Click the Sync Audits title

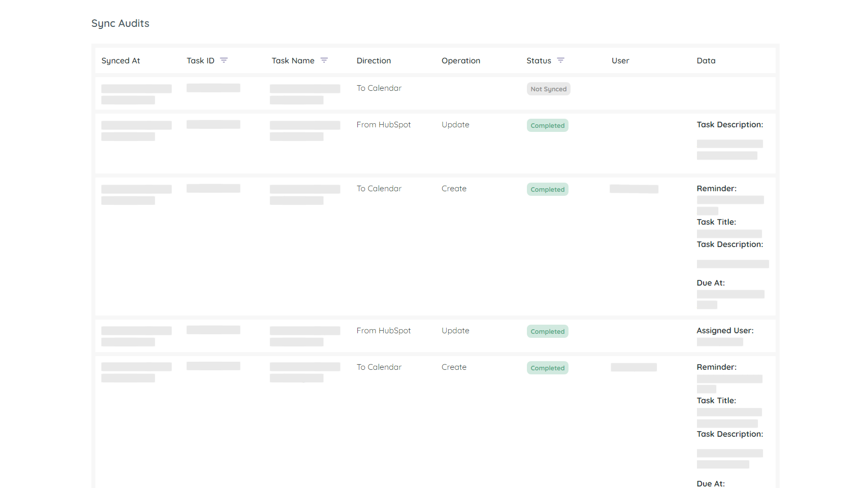pos(120,23)
